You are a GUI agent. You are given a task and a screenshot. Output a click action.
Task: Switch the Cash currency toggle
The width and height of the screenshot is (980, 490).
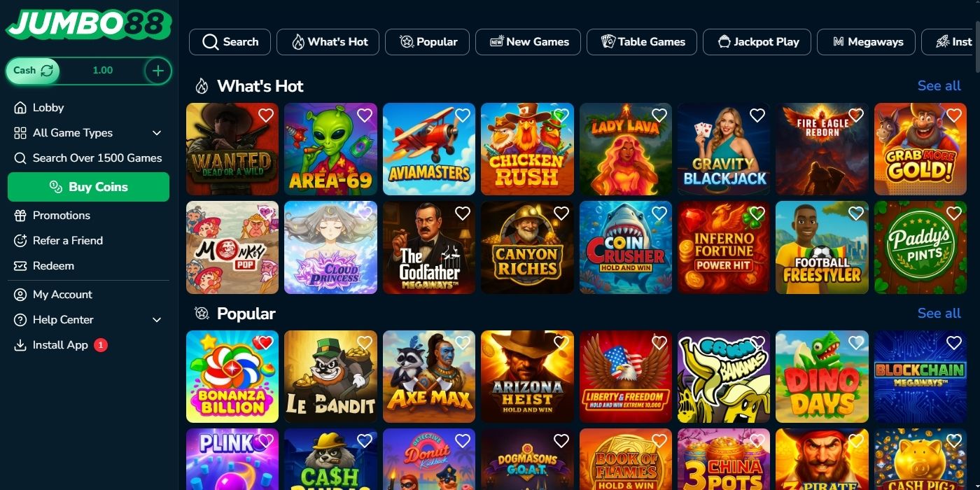(33, 70)
